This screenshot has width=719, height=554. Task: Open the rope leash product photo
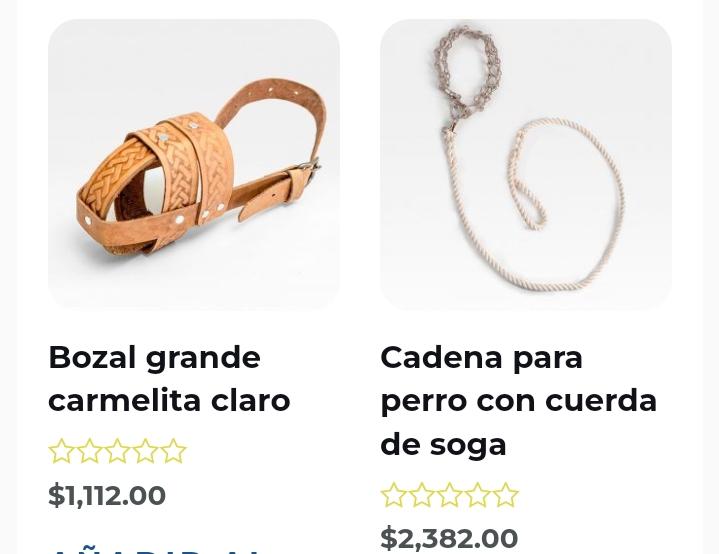[526, 165]
